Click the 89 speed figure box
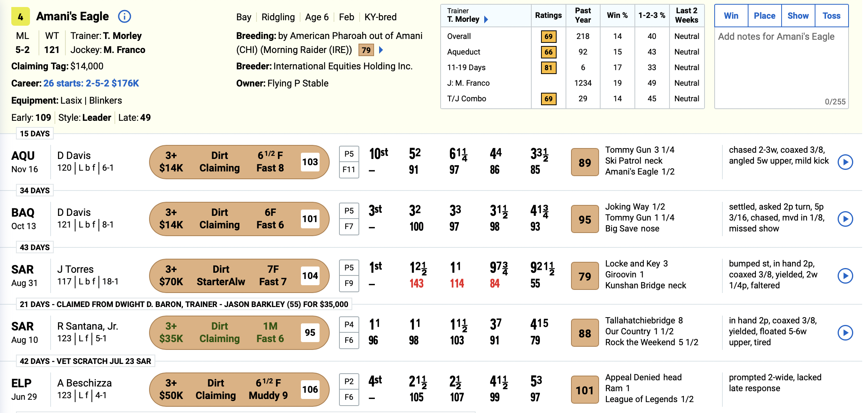Image resolution: width=868 pixels, height=413 pixels. (585, 162)
